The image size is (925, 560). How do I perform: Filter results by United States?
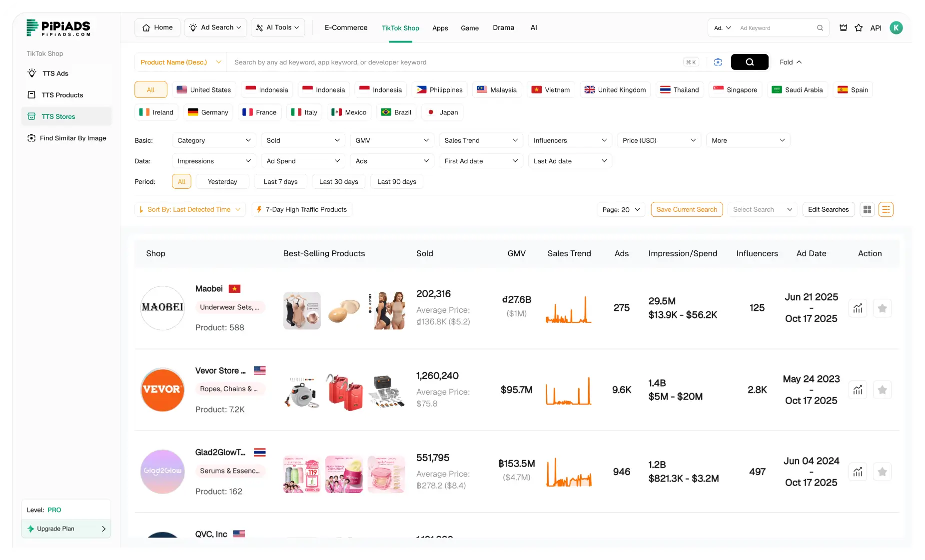pyautogui.click(x=204, y=89)
